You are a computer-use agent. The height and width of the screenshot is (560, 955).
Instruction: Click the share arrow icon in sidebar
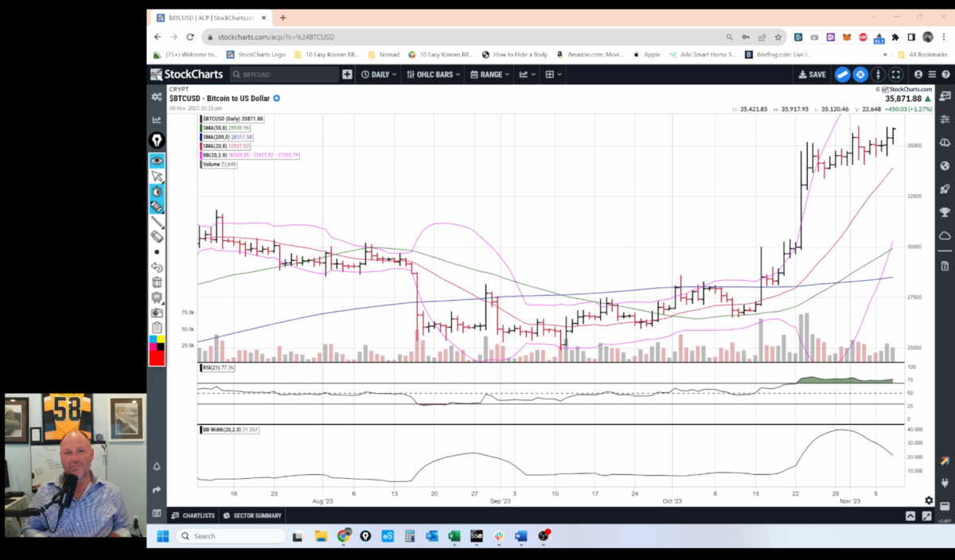157,490
